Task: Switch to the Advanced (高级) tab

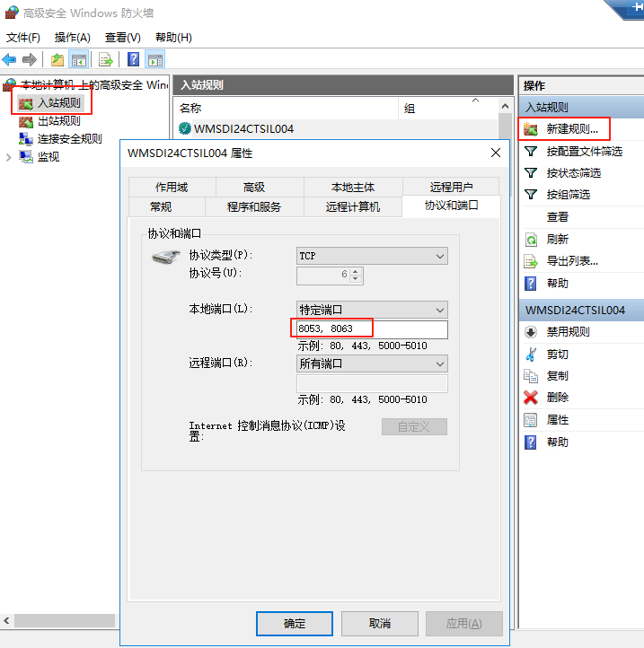Action: tap(254, 188)
